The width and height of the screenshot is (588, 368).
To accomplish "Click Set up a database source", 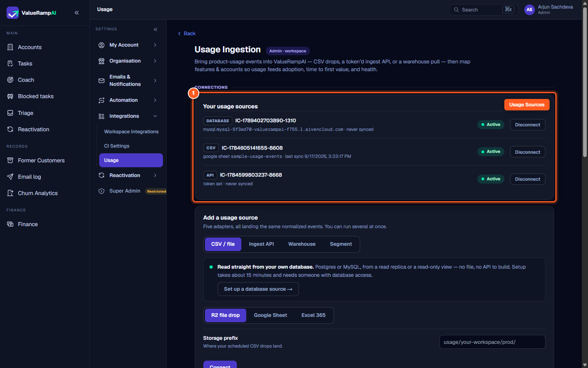I will [x=258, y=289].
